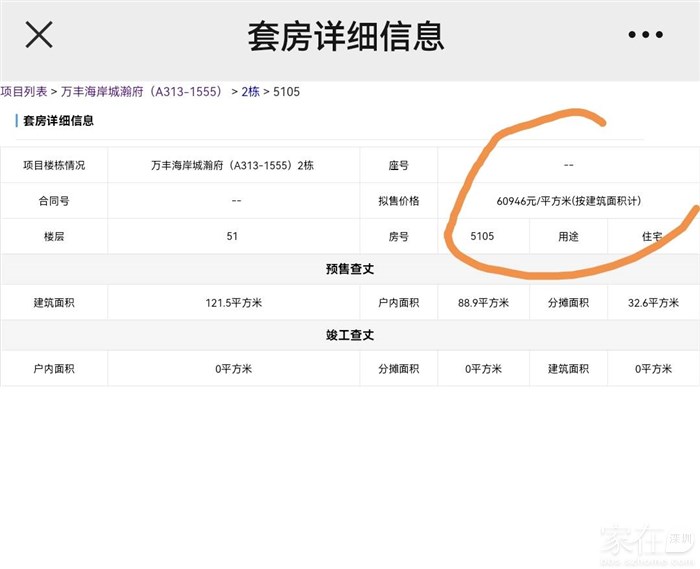Viewport: 700px width, 569px height.
Task: Click the floor value 51 cell
Action: (232, 237)
